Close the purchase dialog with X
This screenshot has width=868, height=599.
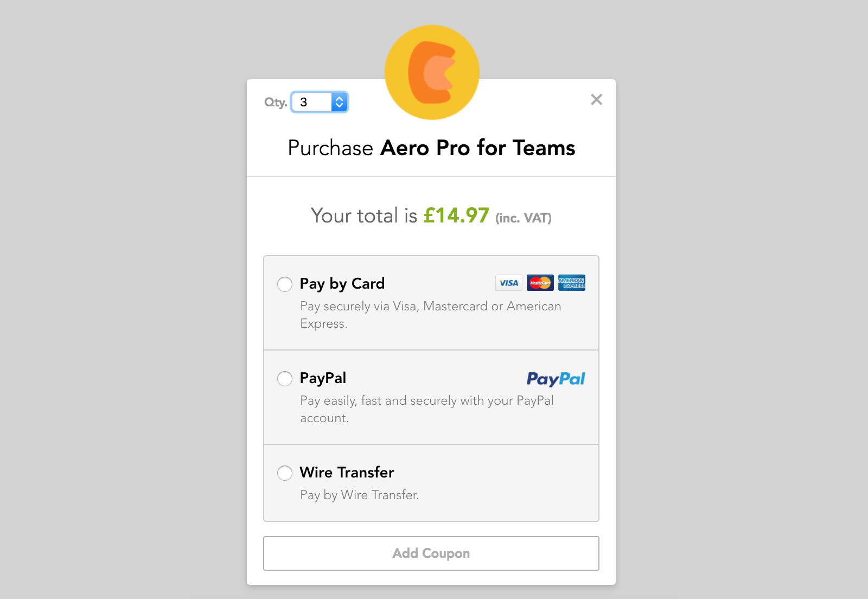(x=596, y=99)
